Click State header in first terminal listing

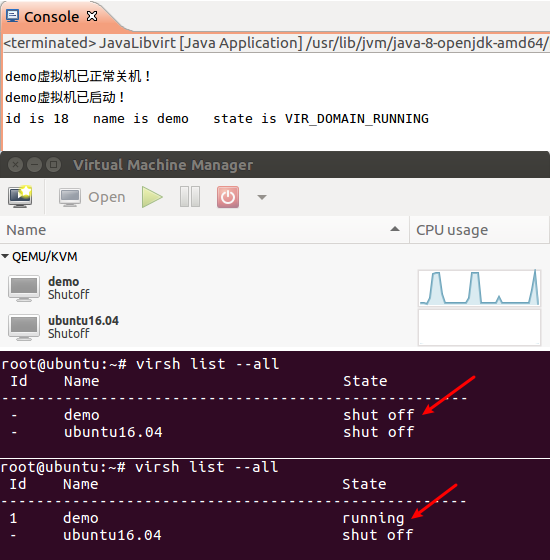(365, 381)
